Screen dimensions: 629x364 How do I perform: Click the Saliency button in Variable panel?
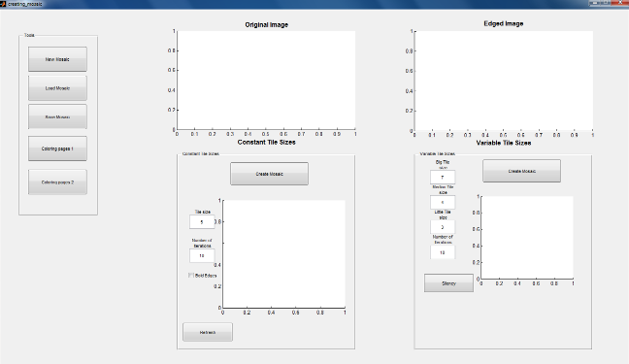pos(448,283)
